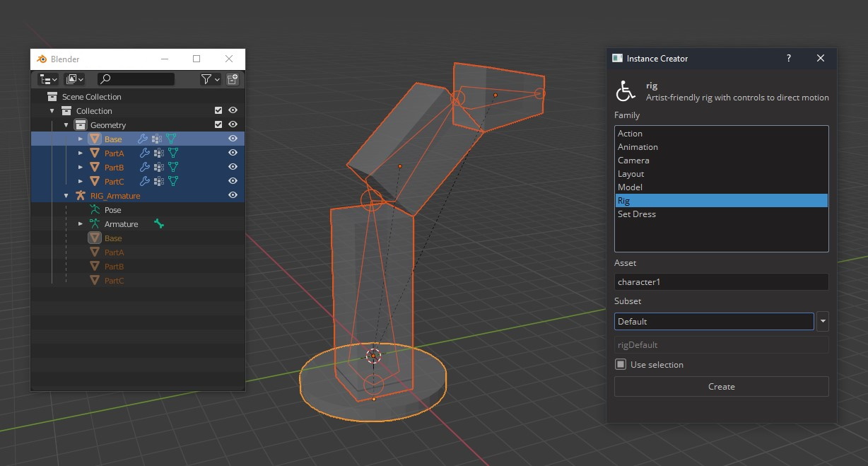Open the outliner filter dropdown

[211, 79]
